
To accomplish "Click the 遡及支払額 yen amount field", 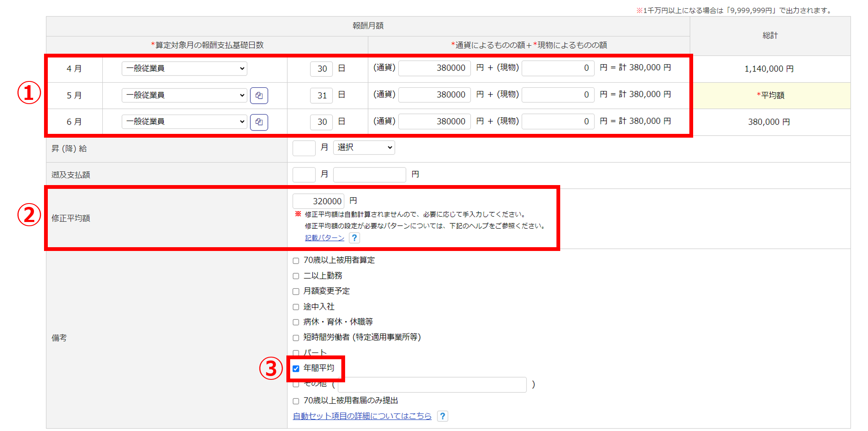I will point(369,175).
